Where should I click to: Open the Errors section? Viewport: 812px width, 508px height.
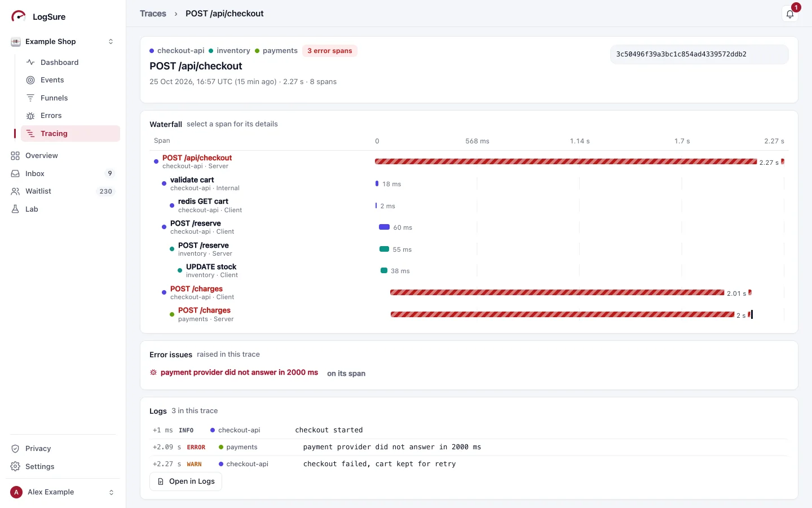tap(70, 116)
